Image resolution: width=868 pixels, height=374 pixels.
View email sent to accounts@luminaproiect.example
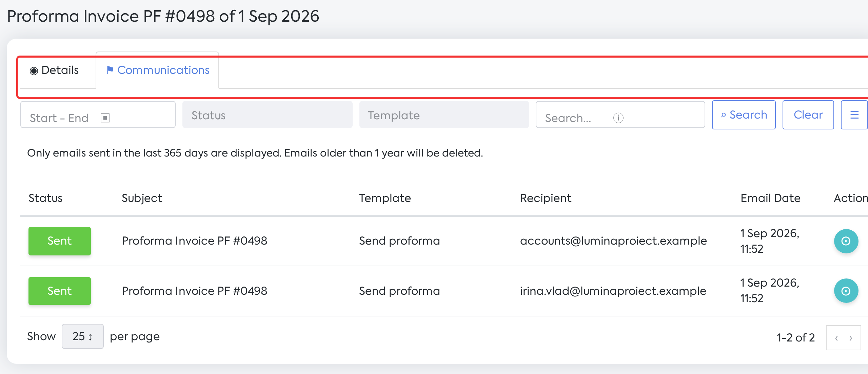846,241
